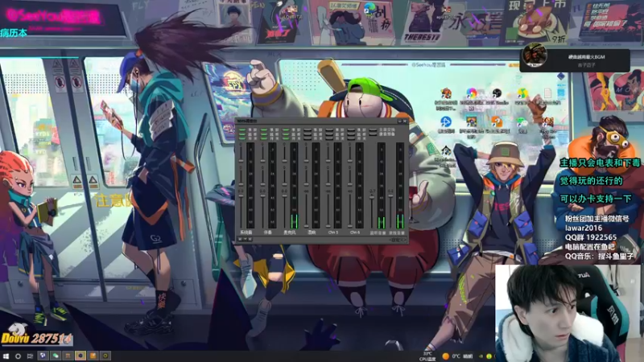The height and width of the screenshot is (362, 644).
Task: Open the orange square desktop shortcut
Action: [497, 121]
